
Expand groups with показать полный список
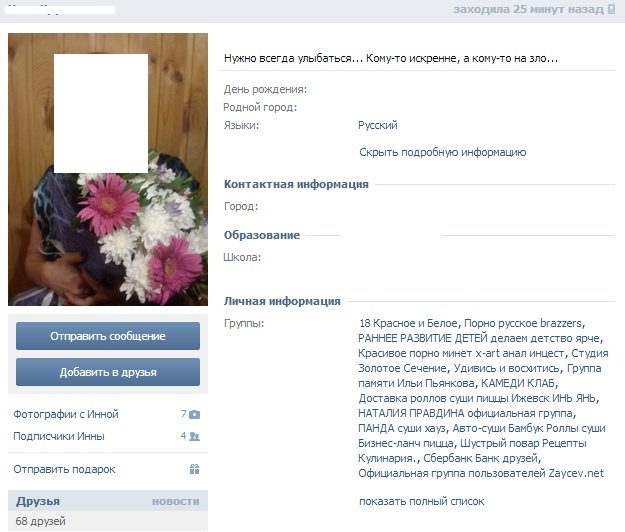(422, 501)
